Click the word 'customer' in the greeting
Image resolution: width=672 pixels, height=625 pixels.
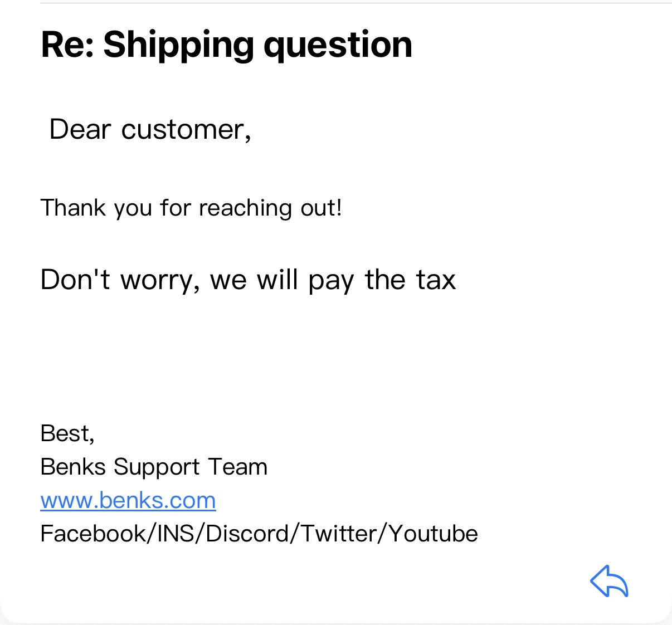(x=183, y=130)
